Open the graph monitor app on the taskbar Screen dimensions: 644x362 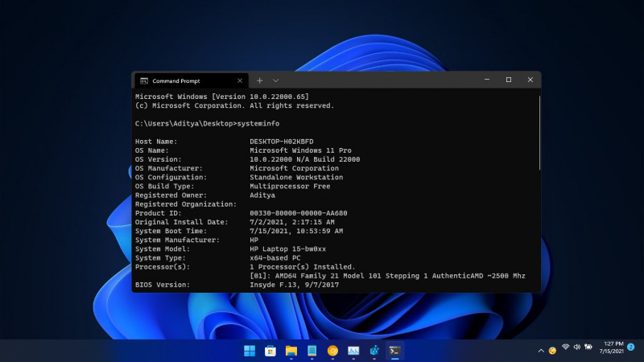point(353,351)
